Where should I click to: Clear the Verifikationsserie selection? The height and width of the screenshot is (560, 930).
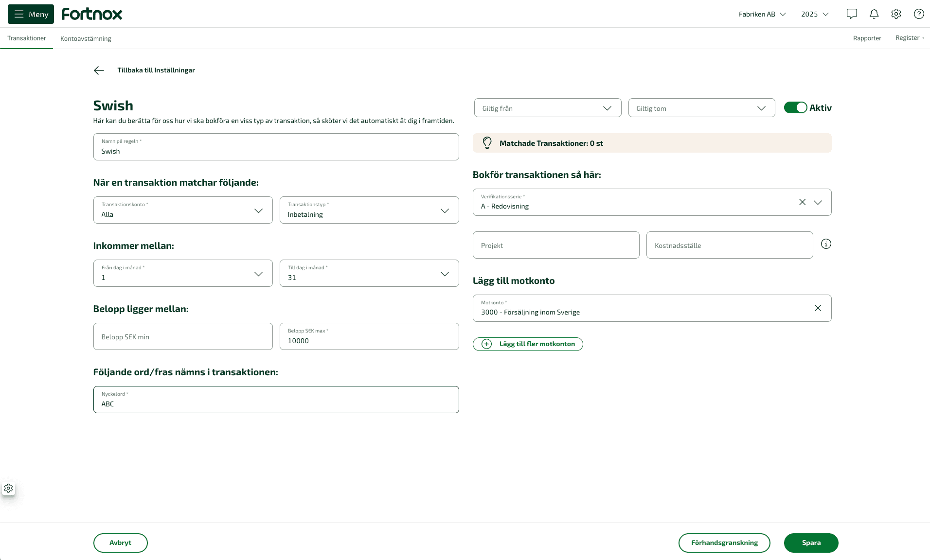802,202
